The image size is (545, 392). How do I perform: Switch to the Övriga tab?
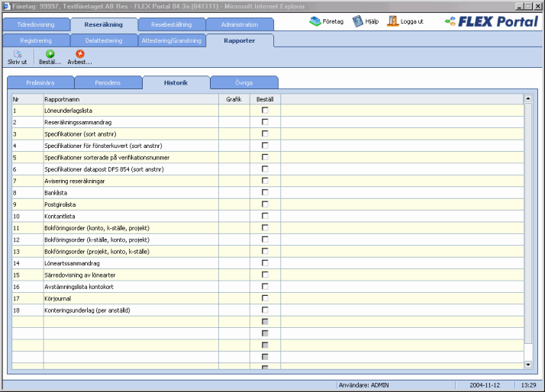point(244,82)
